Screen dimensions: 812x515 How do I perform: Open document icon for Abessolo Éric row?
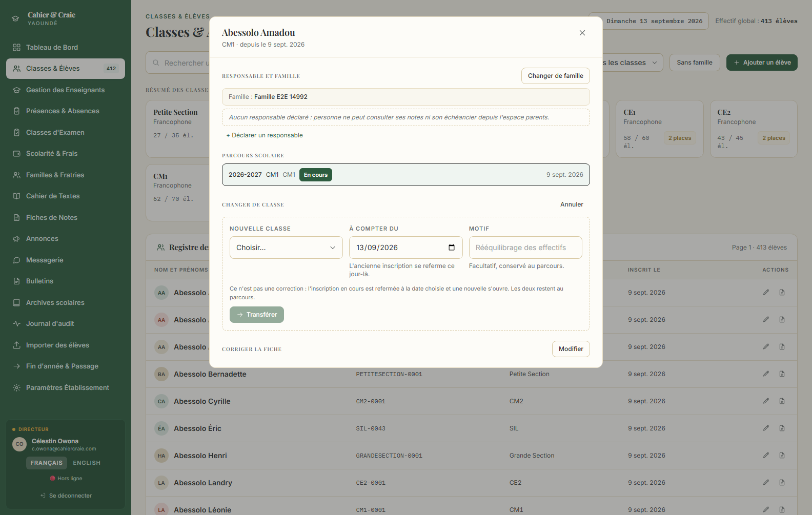(782, 428)
